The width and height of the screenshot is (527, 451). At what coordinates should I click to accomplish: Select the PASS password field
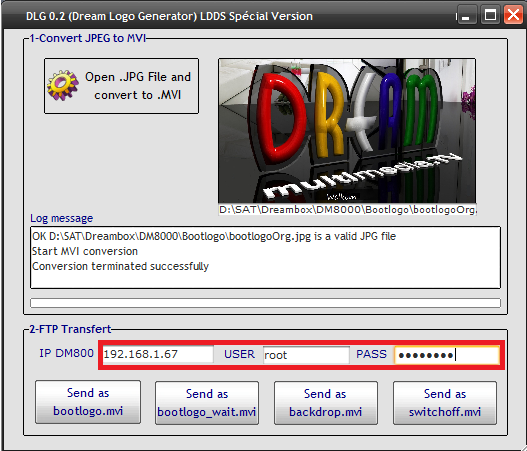pyautogui.click(x=447, y=355)
